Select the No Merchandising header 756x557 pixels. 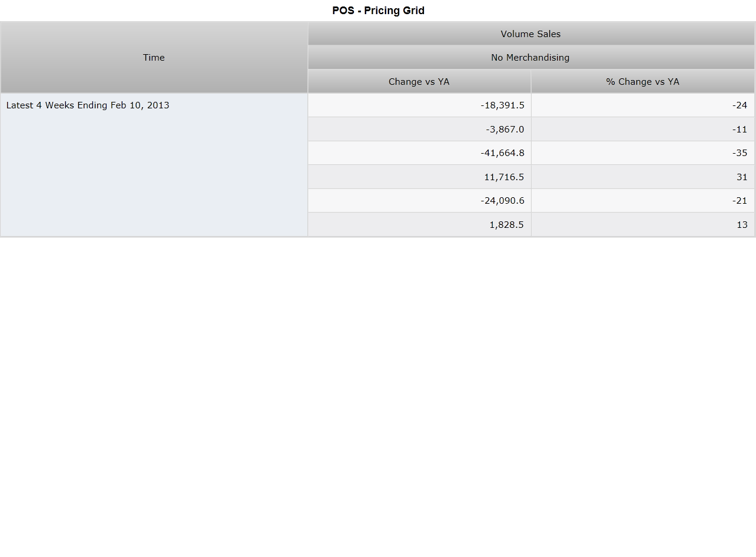click(531, 58)
